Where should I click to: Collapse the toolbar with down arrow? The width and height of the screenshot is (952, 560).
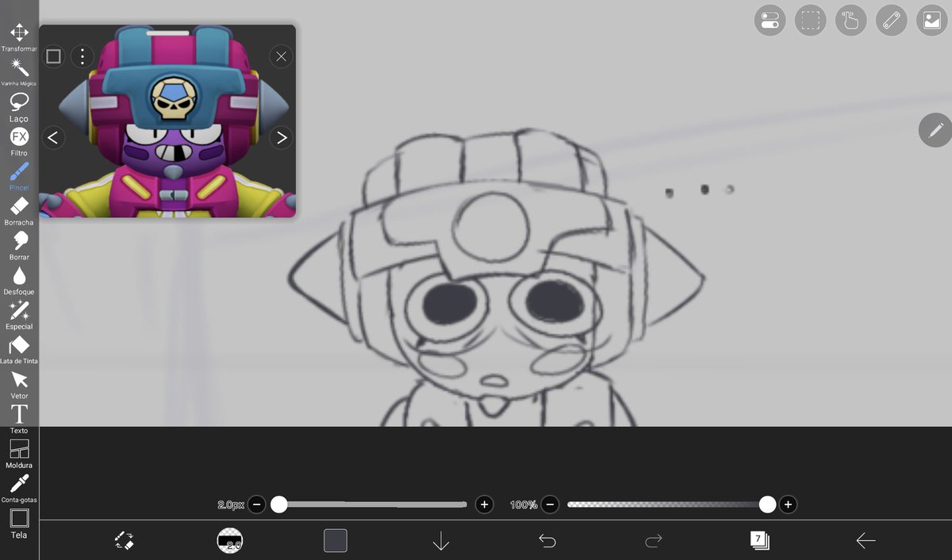point(441,541)
